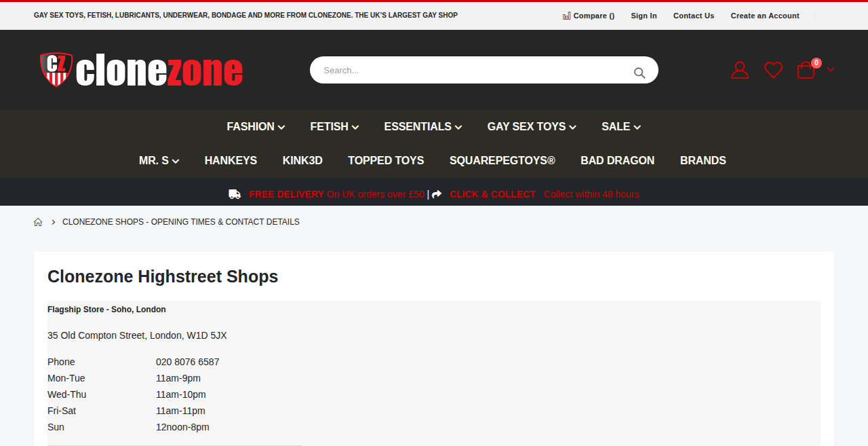The height and width of the screenshot is (446, 868).
Task: Open the wishlist heart icon
Action: click(773, 70)
